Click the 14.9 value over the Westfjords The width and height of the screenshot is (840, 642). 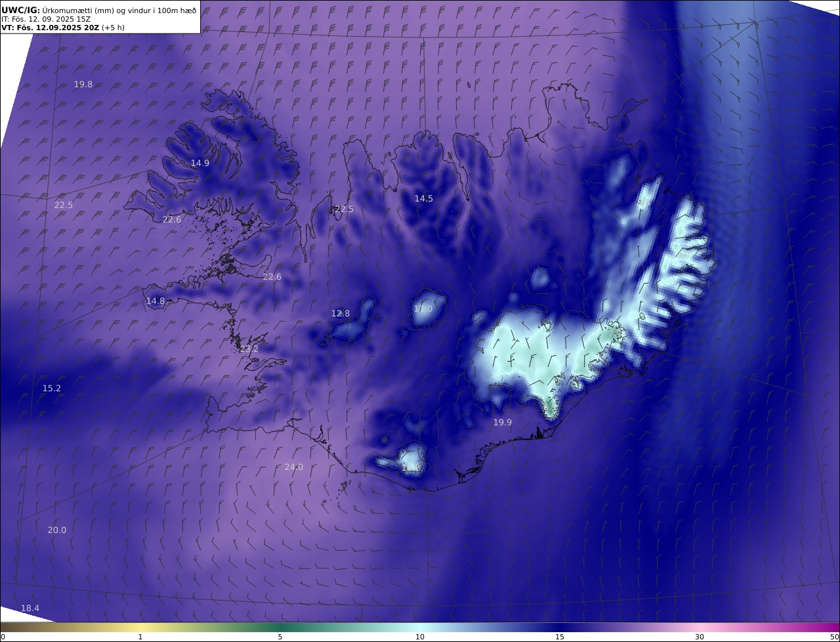point(200,163)
